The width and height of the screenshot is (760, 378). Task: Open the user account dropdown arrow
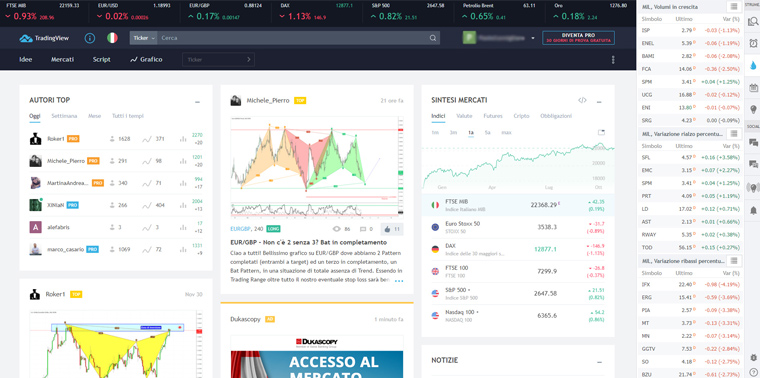click(533, 38)
